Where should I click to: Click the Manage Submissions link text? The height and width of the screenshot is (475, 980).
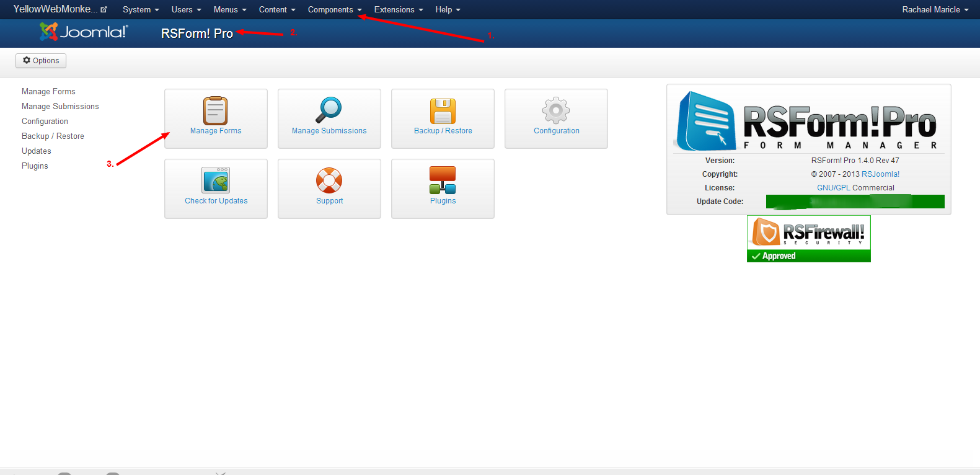click(329, 131)
